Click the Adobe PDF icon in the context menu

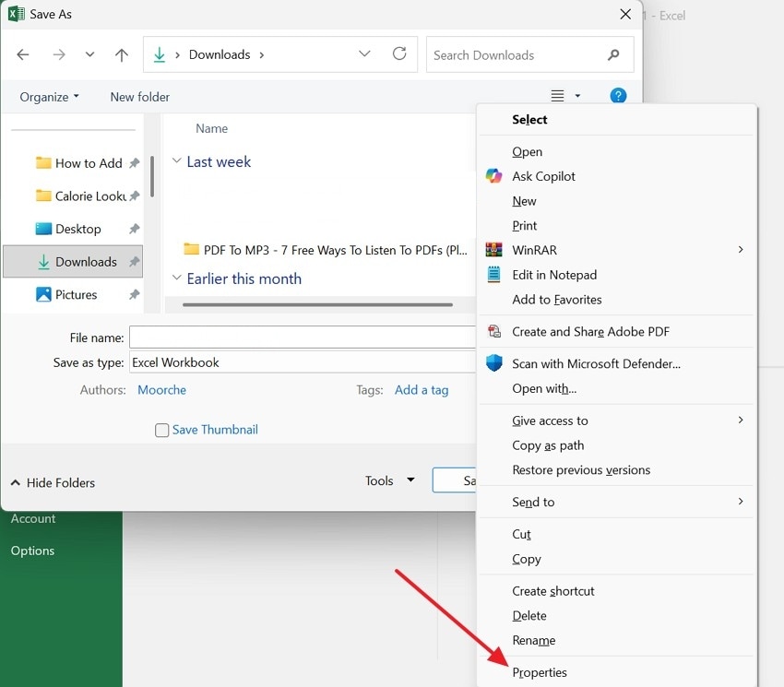tap(494, 331)
